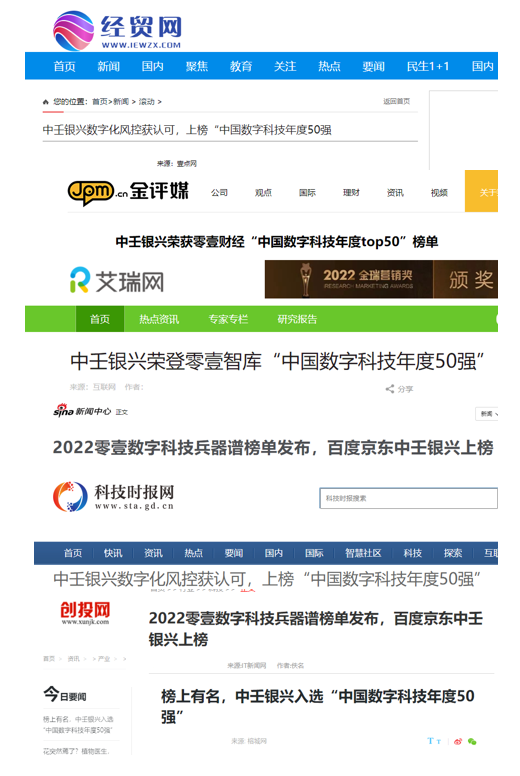Click the yellow 关于 button
This screenshot has height=776, width=520.
pos(481,191)
